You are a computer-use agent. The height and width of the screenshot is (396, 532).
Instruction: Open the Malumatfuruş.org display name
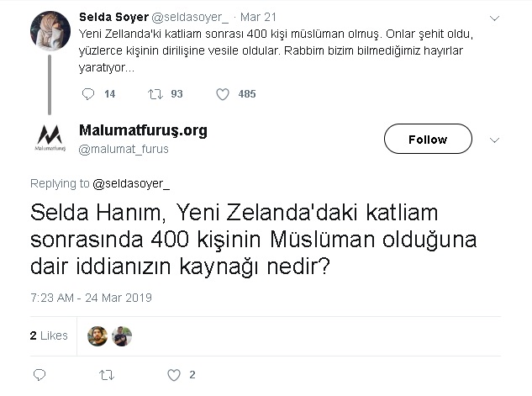click(x=142, y=130)
